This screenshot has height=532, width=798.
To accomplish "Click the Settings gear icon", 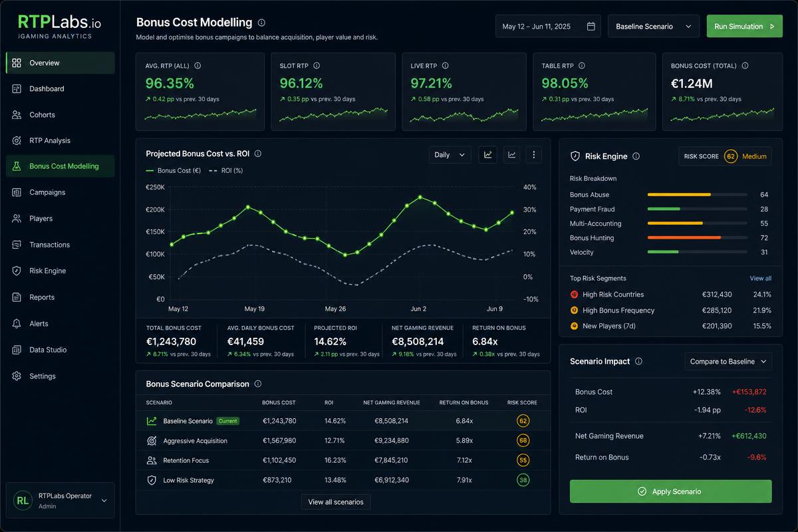I will coord(17,376).
